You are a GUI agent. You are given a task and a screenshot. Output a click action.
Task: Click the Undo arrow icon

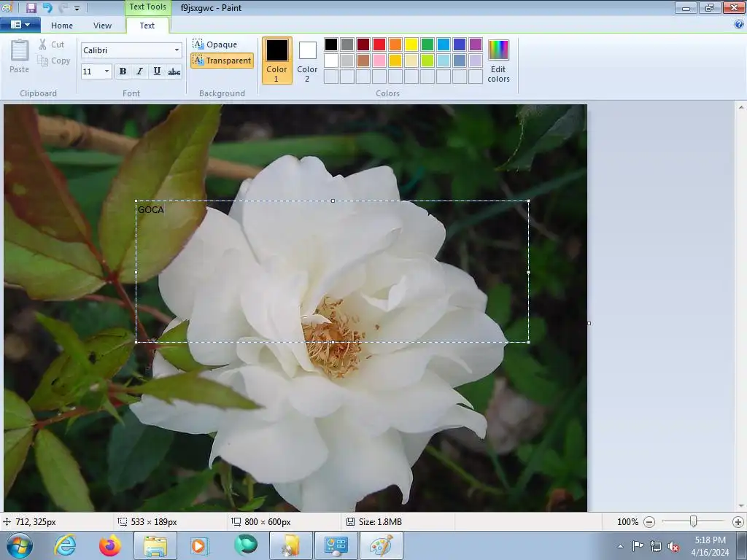(47, 8)
